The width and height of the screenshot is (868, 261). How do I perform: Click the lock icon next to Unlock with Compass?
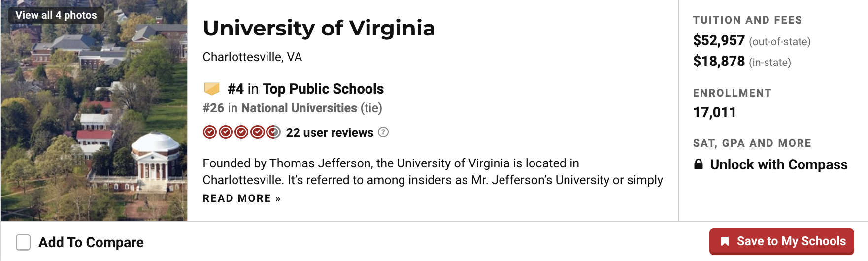pos(698,164)
